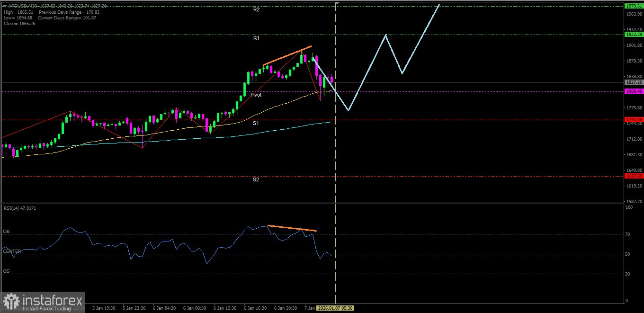Click the current price label 1827.20
Screen dimensions: 644x313
pyautogui.click(x=633, y=82)
